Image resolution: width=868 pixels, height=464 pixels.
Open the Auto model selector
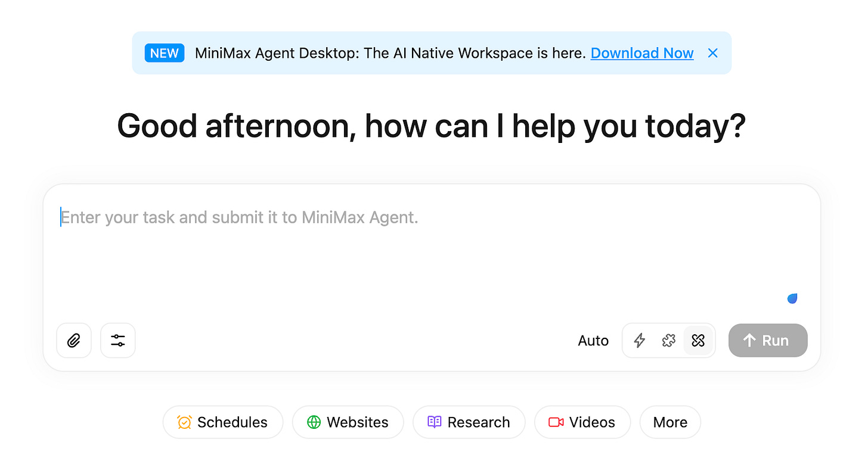click(x=593, y=341)
